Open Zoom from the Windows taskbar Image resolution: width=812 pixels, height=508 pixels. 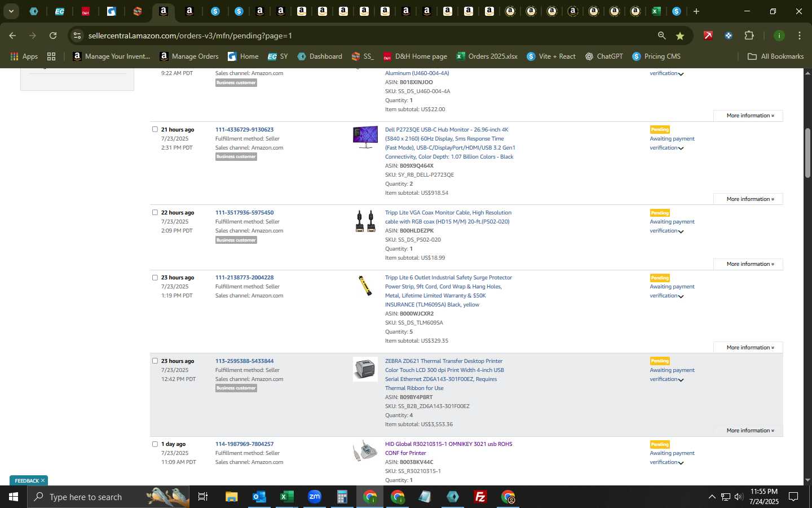(x=314, y=497)
